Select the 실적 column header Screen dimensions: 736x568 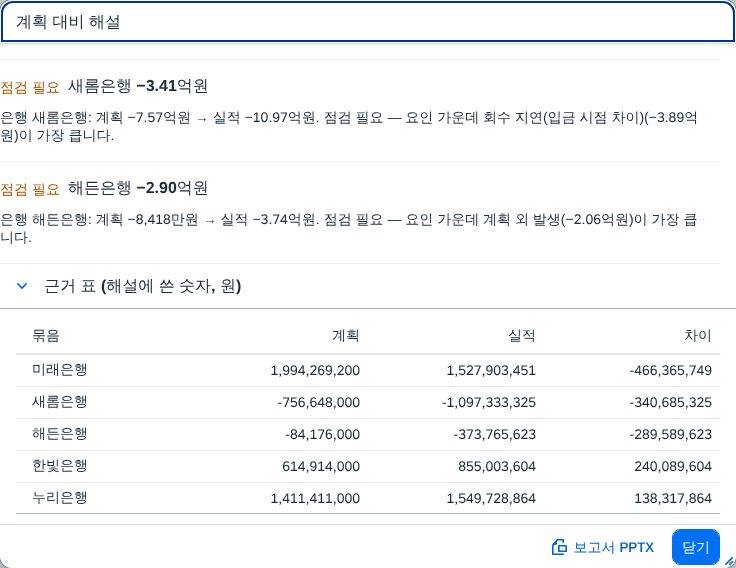point(521,336)
